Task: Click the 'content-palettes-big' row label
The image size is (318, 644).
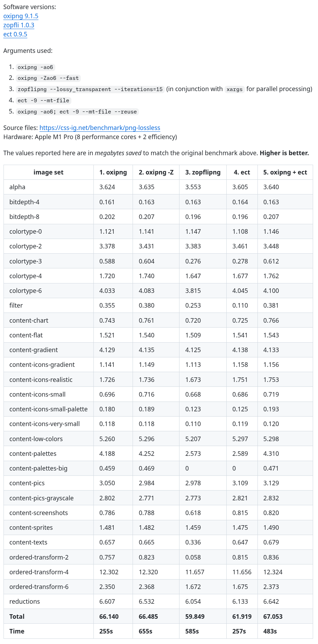Action: [x=38, y=468]
